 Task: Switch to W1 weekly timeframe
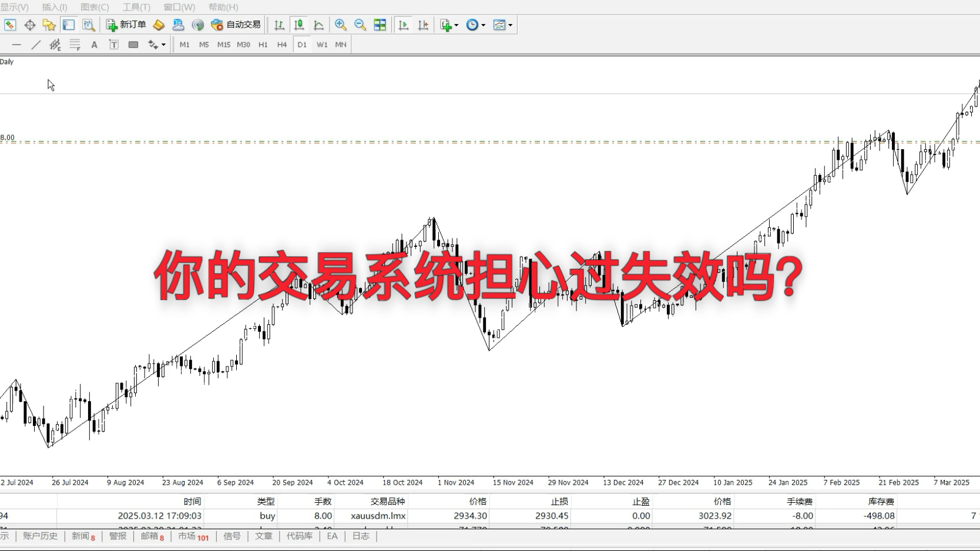click(322, 45)
